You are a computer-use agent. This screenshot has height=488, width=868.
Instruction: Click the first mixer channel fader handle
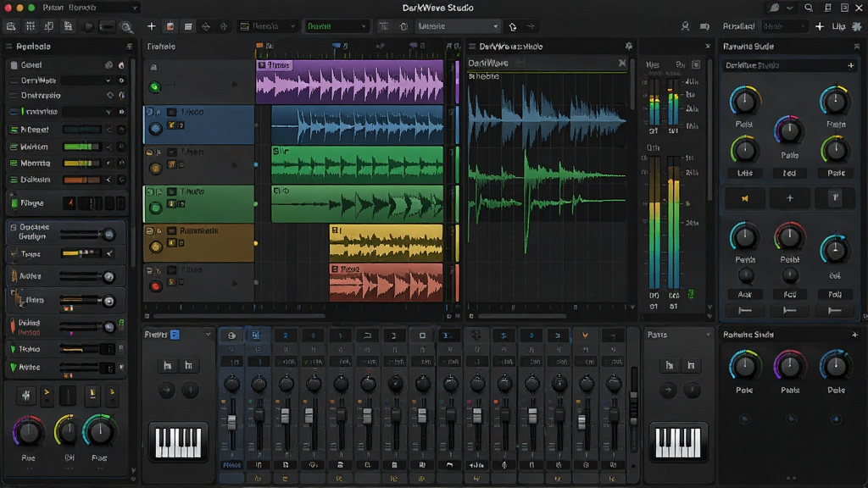click(231, 423)
